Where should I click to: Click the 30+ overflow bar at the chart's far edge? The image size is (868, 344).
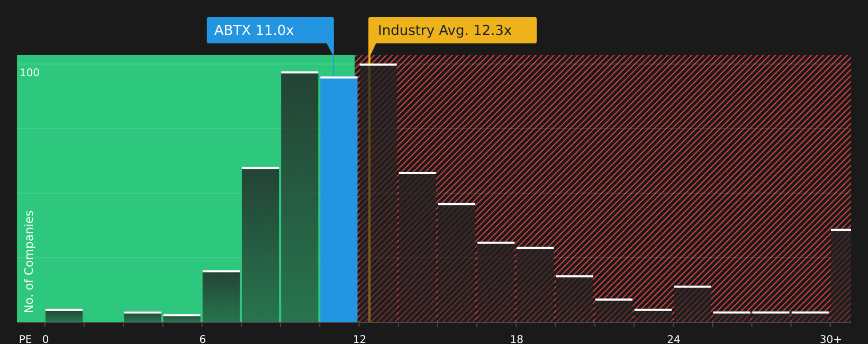pyautogui.click(x=841, y=275)
